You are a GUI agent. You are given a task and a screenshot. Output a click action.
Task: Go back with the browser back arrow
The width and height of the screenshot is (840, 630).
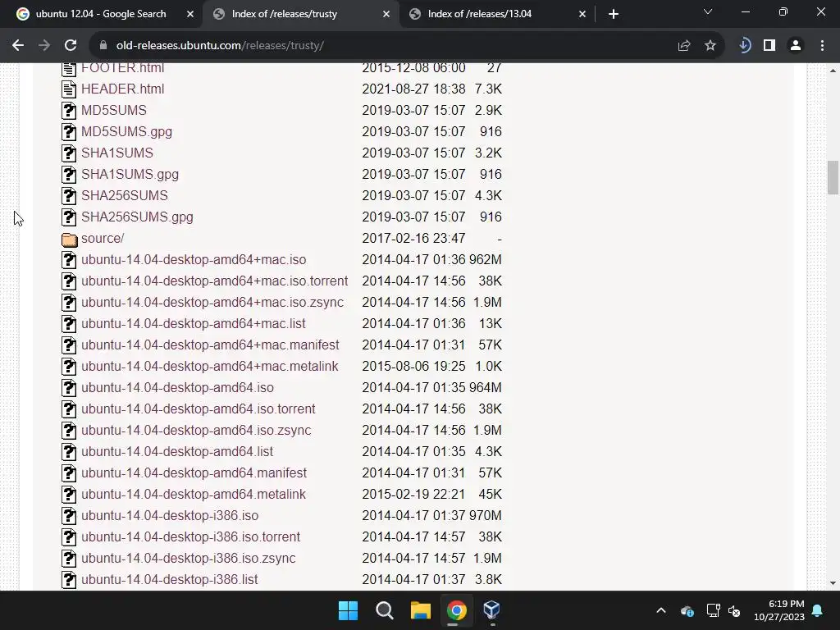[18, 46]
